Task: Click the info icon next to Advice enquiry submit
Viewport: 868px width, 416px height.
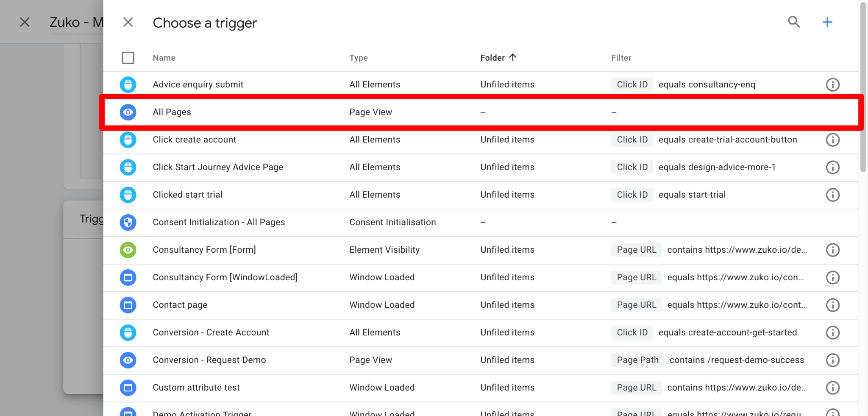Action: (x=832, y=84)
